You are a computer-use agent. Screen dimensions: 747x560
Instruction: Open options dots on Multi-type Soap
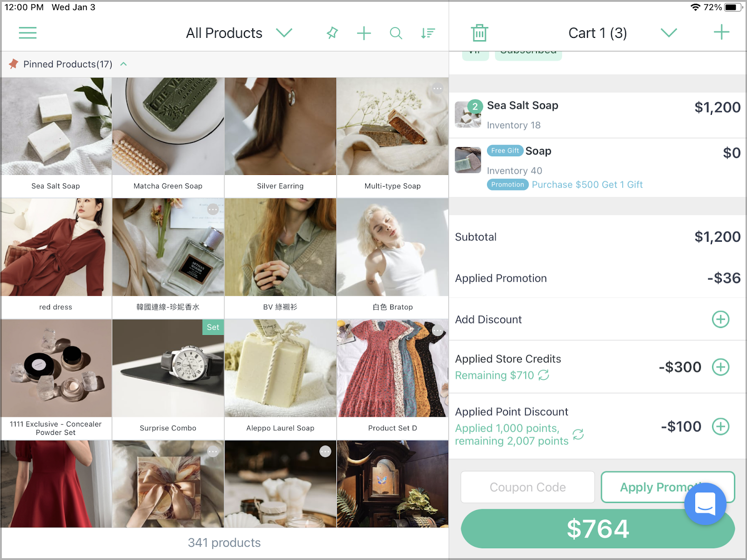[x=437, y=88]
